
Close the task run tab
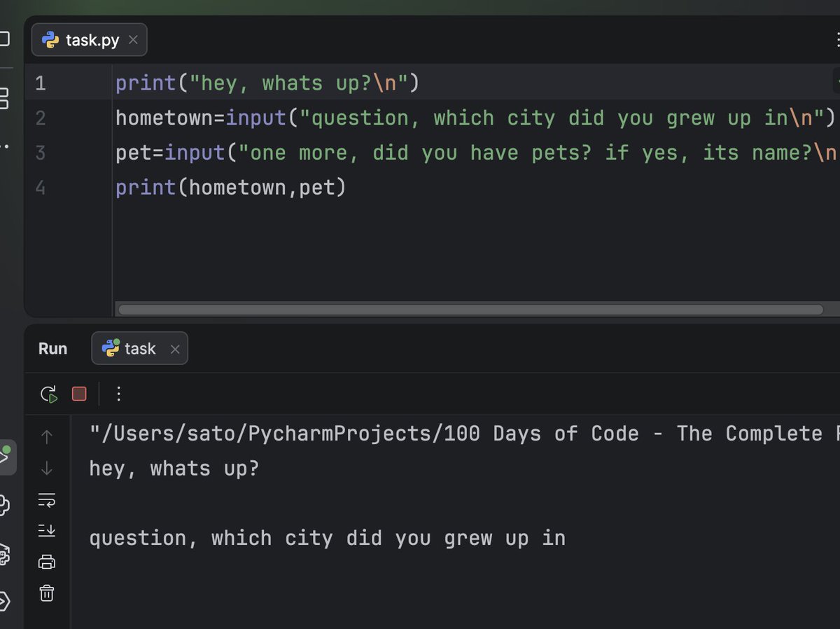click(175, 349)
